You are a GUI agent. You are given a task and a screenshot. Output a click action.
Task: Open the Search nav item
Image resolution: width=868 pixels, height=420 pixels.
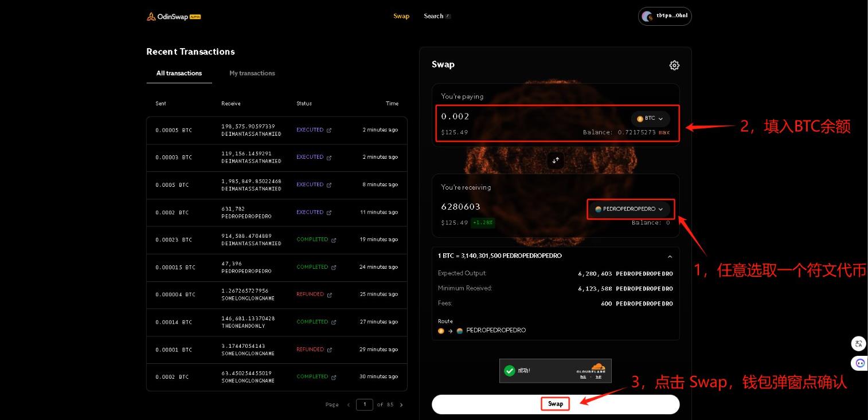pyautogui.click(x=437, y=16)
